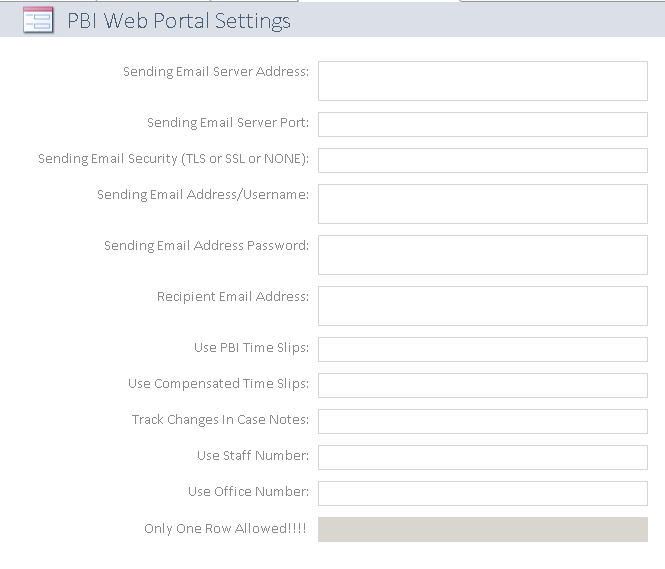Viewport: 665px width, 569px height.
Task: Click the grey Only One Row Allowed box
Action: tap(482, 529)
